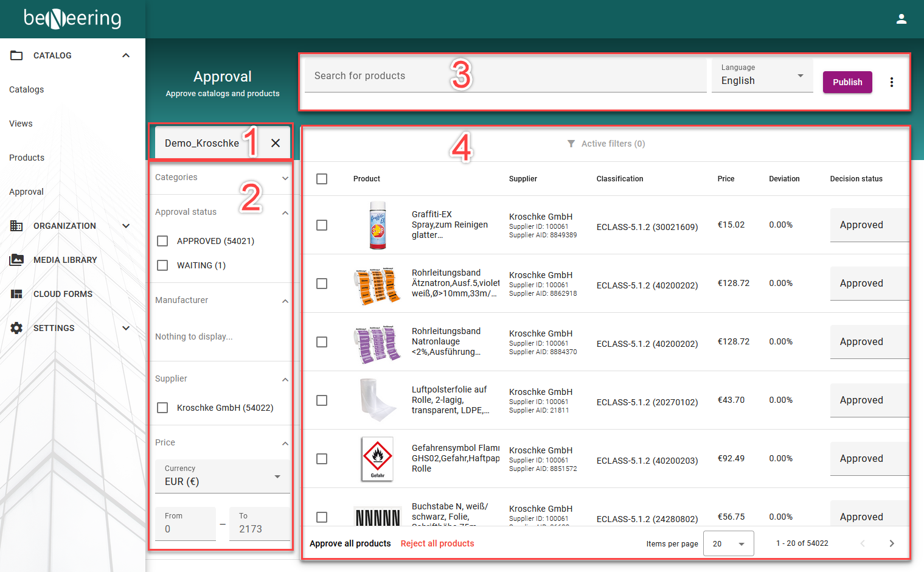The image size is (924, 572).
Task: Open the three-dot more options menu
Action: pos(892,82)
